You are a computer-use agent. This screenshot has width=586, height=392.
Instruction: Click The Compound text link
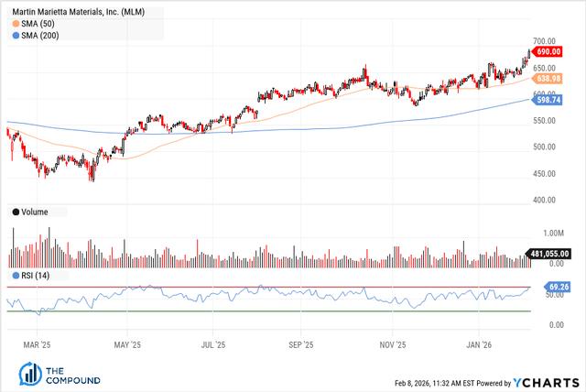tap(66, 375)
